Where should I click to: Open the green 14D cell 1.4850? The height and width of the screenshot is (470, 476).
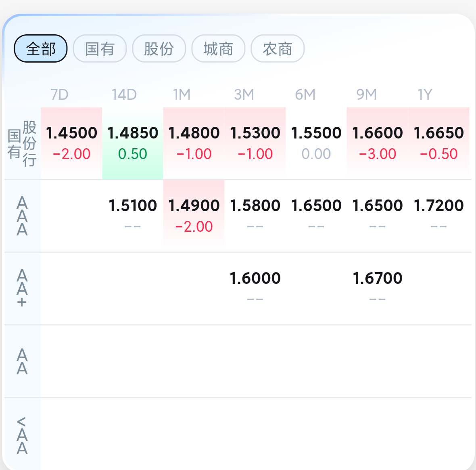point(133,143)
